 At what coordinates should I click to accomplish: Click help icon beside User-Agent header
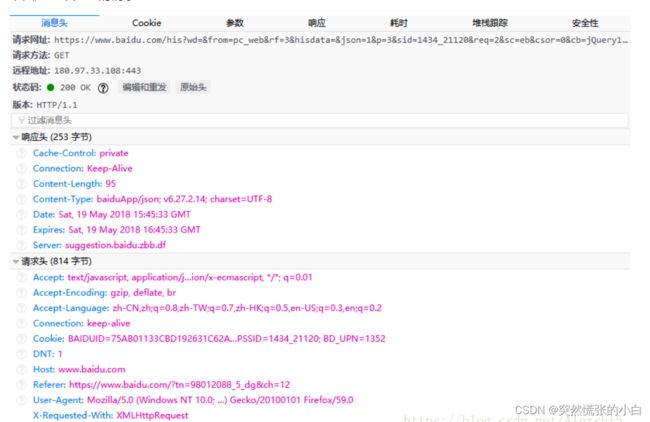21,400
